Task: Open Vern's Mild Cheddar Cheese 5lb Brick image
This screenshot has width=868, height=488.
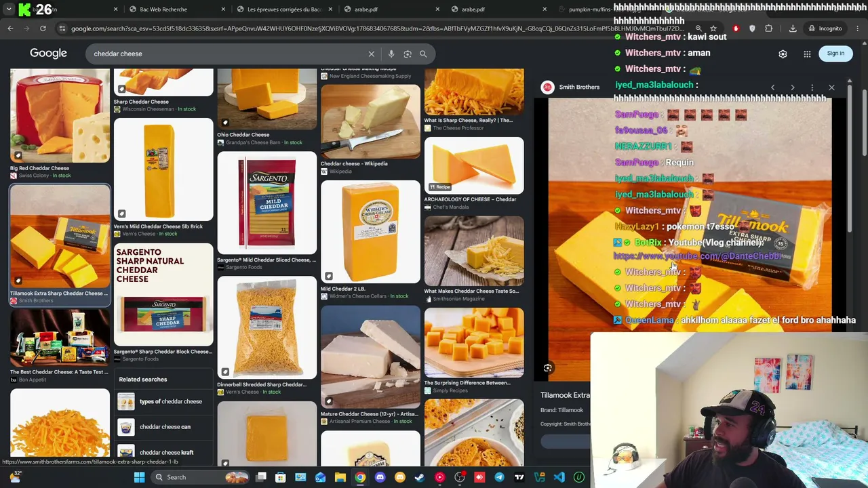Action: click(163, 169)
